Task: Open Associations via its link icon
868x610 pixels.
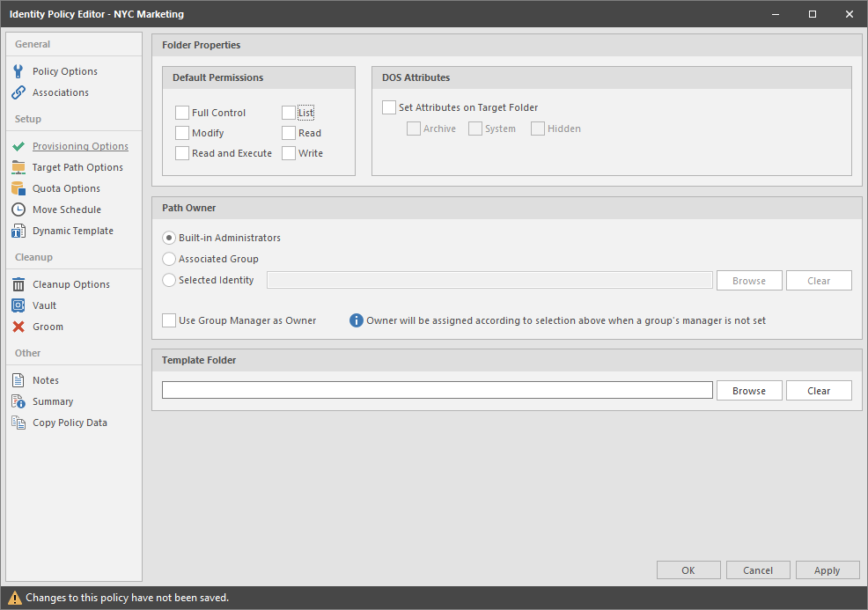Action: click(18, 92)
